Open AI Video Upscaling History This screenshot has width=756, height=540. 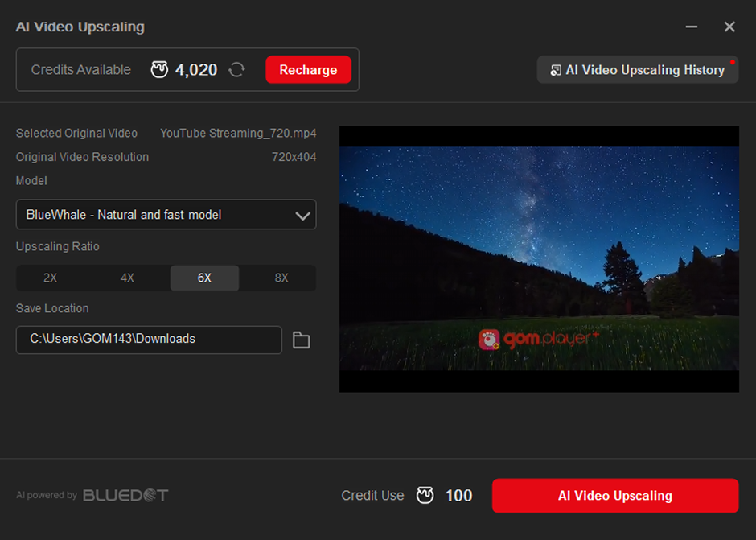click(637, 70)
